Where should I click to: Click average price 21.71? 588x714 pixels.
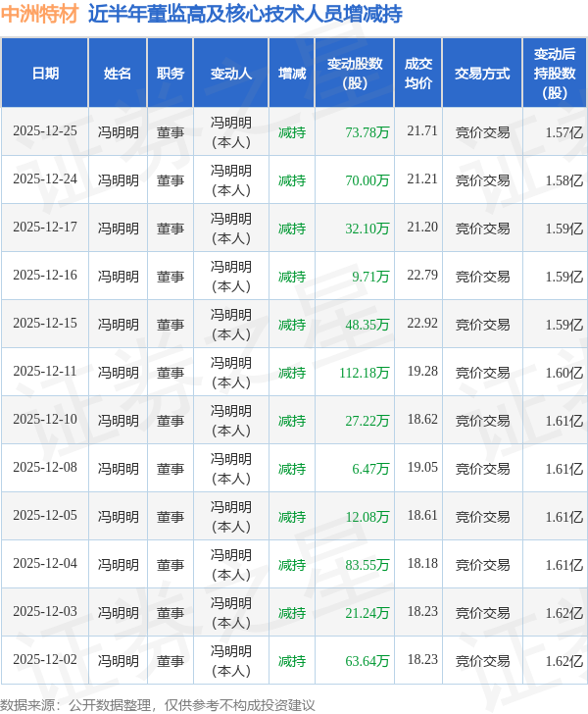click(x=422, y=131)
